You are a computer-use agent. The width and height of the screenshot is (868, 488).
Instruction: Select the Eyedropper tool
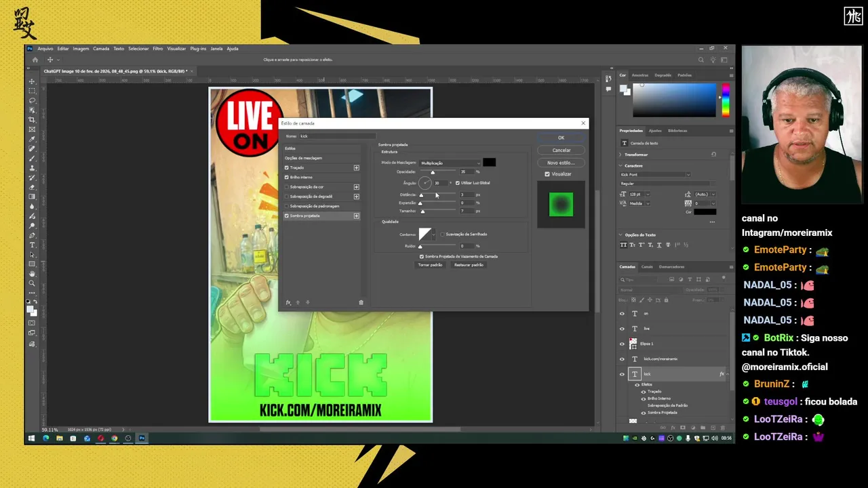tap(32, 139)
